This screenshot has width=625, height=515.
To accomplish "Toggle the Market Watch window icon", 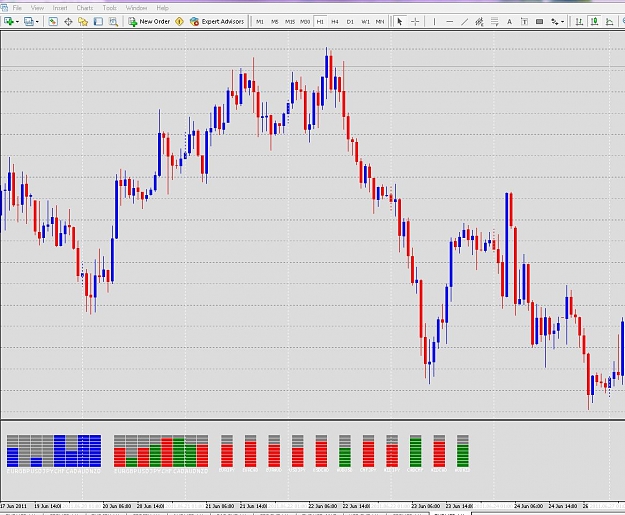I will click(x=53, y=22).
